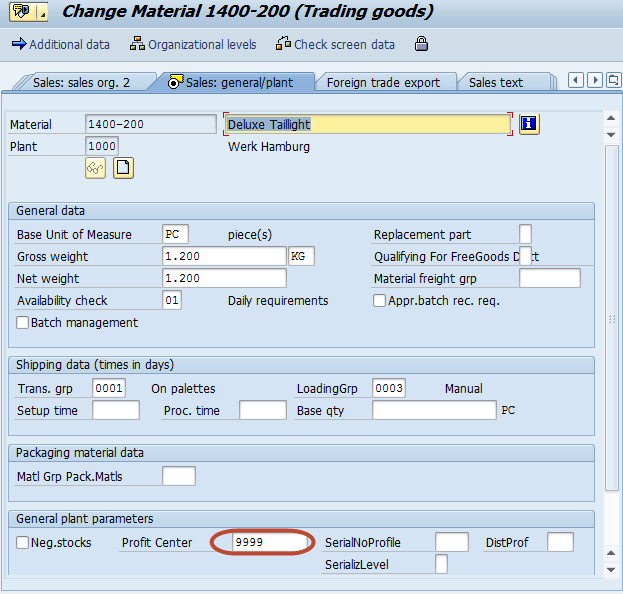The height and width of the screenshot is (594, 623).
Task: Switch to Foreign trade export tab
Action: tap(383, 83)
